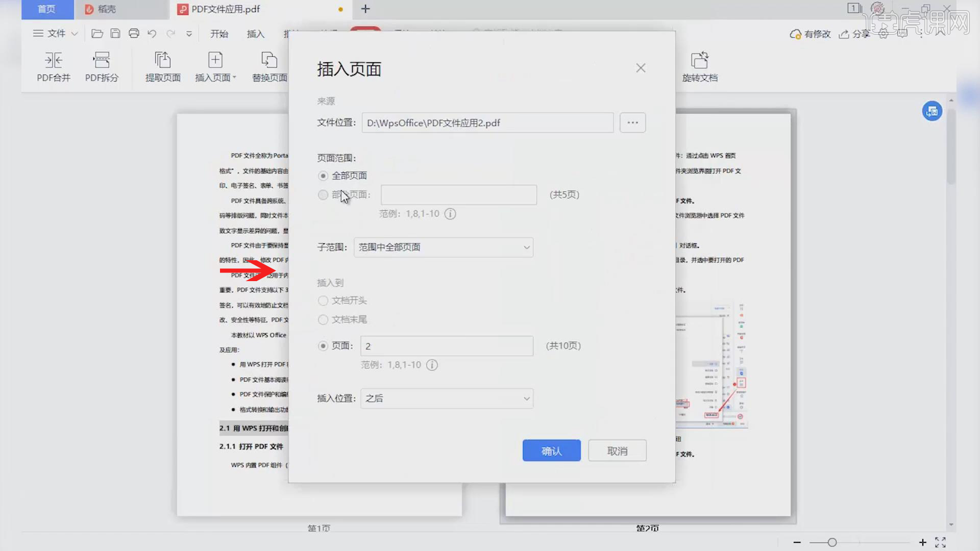Click the blue floating convert button
The width and height of the screenshot is (980, 551).
pos(932,111)
